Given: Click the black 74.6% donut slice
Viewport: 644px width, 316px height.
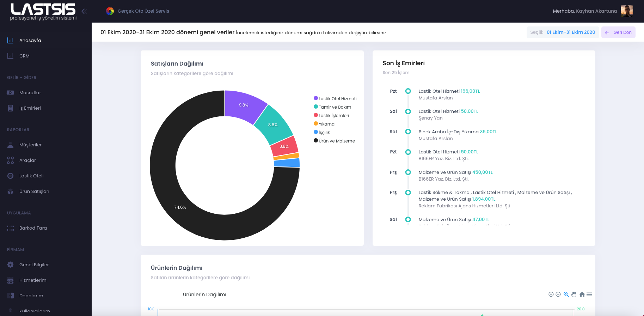Looking at the screenshot, I should (x=180, y=207).
